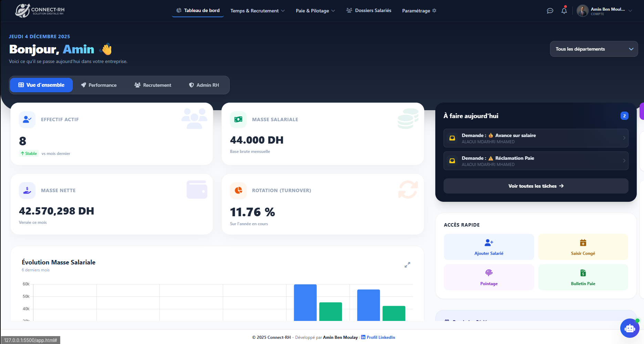Open the Tous les départements dropdown
Screen dimensions: 644x344
tap(594, 49)
